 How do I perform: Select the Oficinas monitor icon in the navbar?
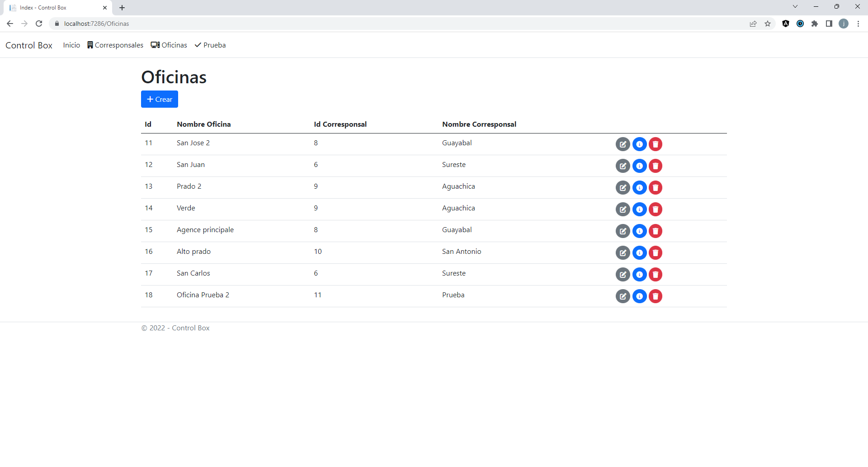[x=155, y=45]
